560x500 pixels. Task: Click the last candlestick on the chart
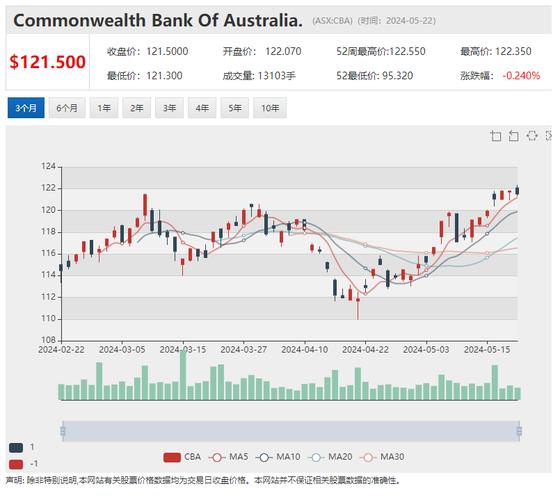point(517,191)
